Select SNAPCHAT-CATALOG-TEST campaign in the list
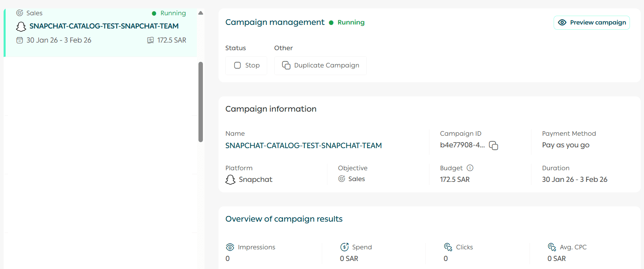 [104, 26]
